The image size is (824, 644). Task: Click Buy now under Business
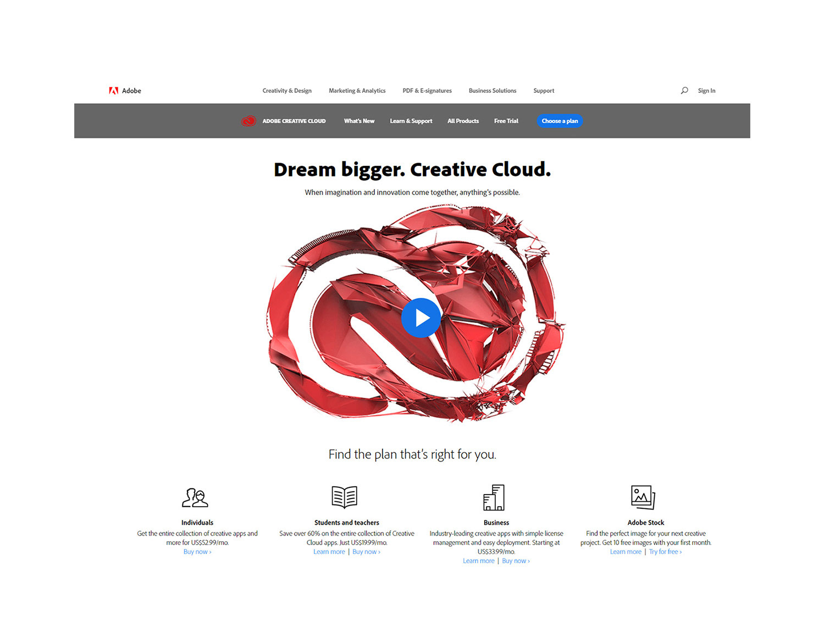(x=516, y=561)
